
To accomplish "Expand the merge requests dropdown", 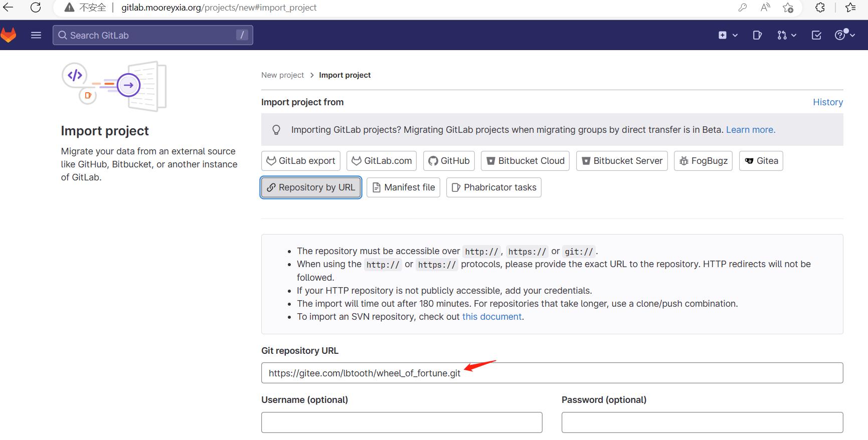I will [x=787, y=35].
